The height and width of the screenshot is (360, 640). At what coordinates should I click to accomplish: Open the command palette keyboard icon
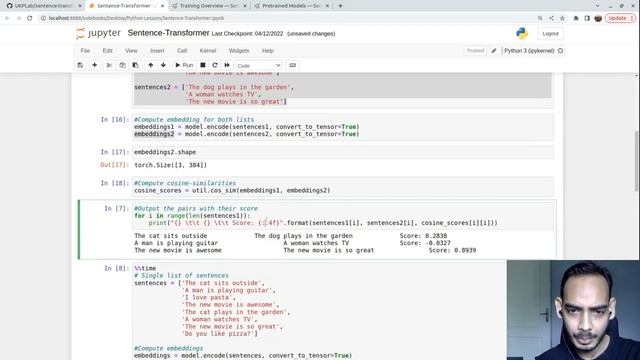pyautogui.click(x=293, y=65)
